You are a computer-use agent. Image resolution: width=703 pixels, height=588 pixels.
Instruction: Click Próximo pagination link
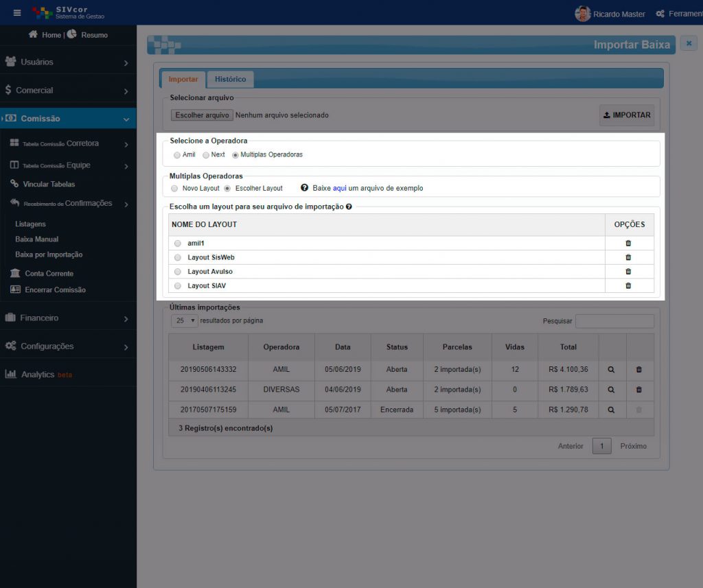pos(633,447)
